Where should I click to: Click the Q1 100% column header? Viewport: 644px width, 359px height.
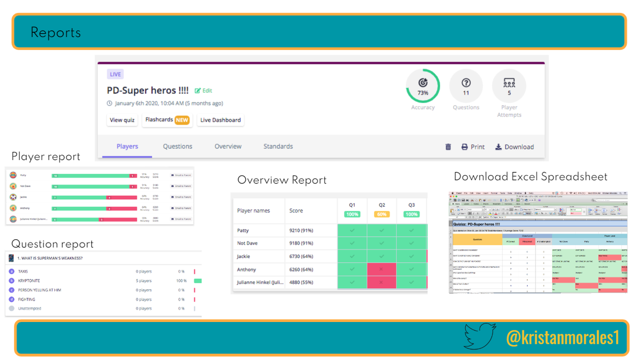click(352, 210)
